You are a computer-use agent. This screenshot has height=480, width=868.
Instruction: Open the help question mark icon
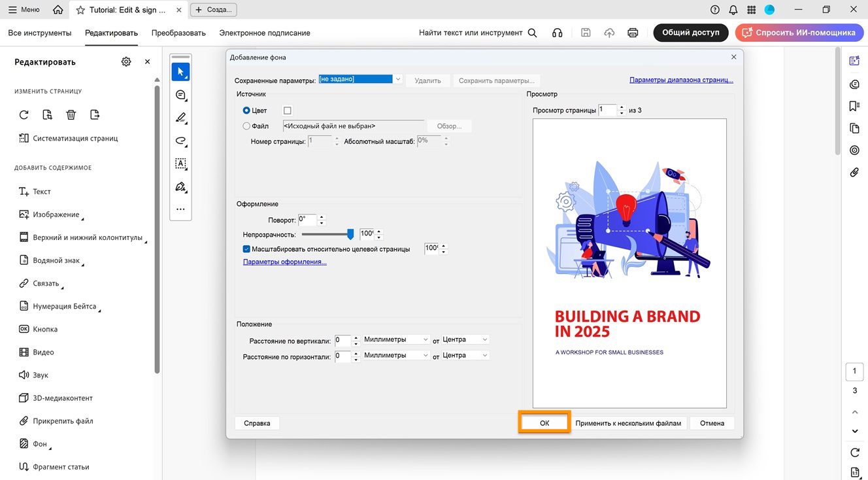pyautogui.click(x=715, y=10)
